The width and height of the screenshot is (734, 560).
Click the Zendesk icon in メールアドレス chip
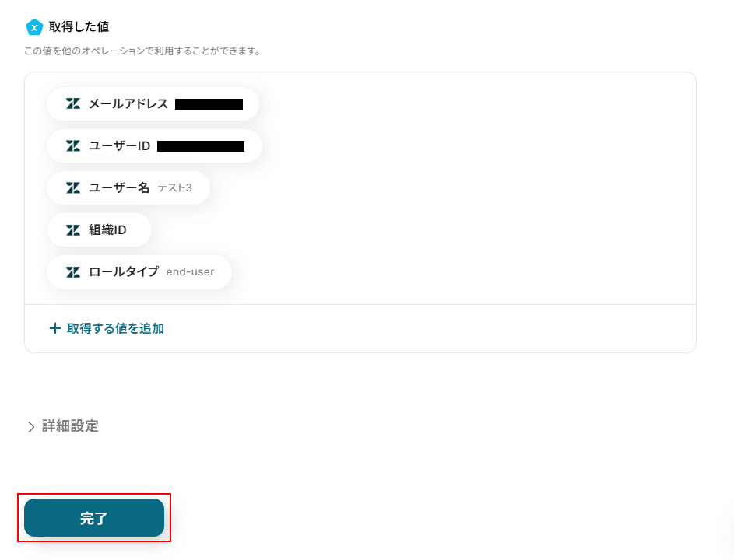click(x=73, y=103)
